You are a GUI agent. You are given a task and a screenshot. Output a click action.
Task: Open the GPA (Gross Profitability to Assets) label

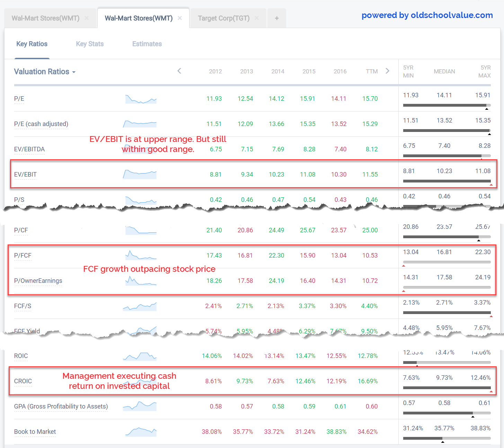(61, 406)
